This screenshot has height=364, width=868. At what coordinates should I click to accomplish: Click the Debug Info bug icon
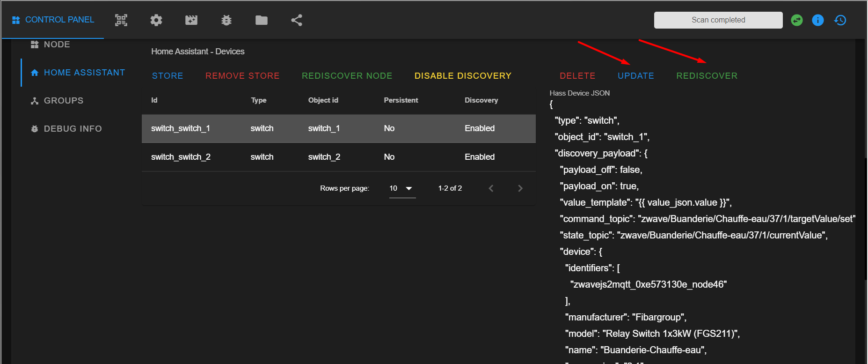[35, 129]
